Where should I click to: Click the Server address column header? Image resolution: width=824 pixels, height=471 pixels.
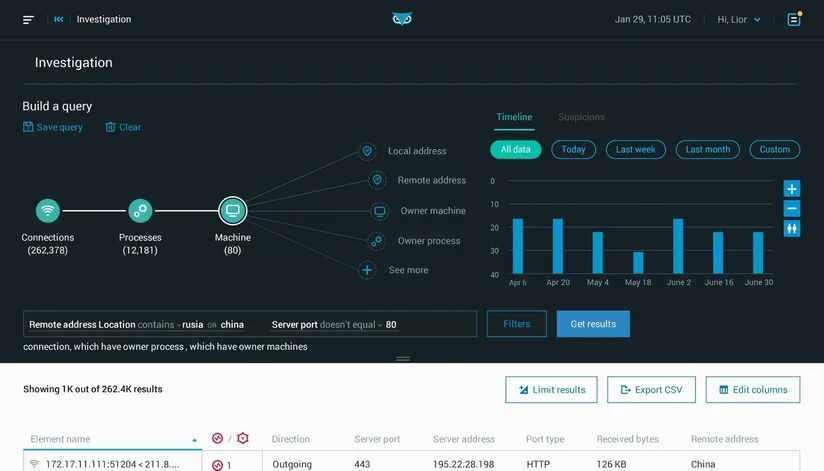[x=464, y=439]
